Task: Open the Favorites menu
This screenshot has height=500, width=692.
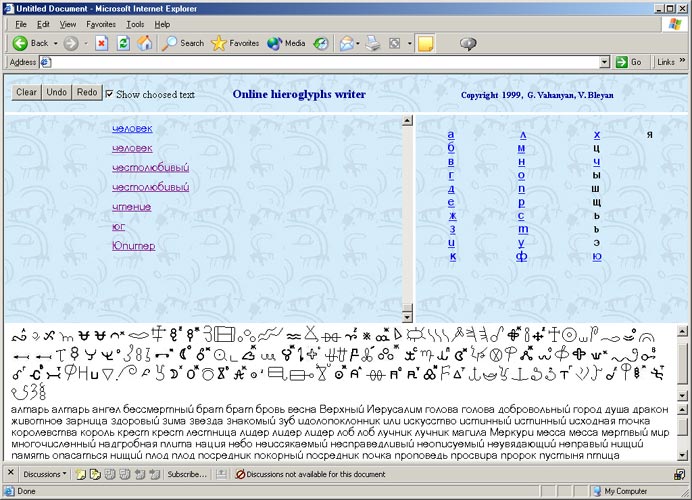Action: [x=100, y=24]
